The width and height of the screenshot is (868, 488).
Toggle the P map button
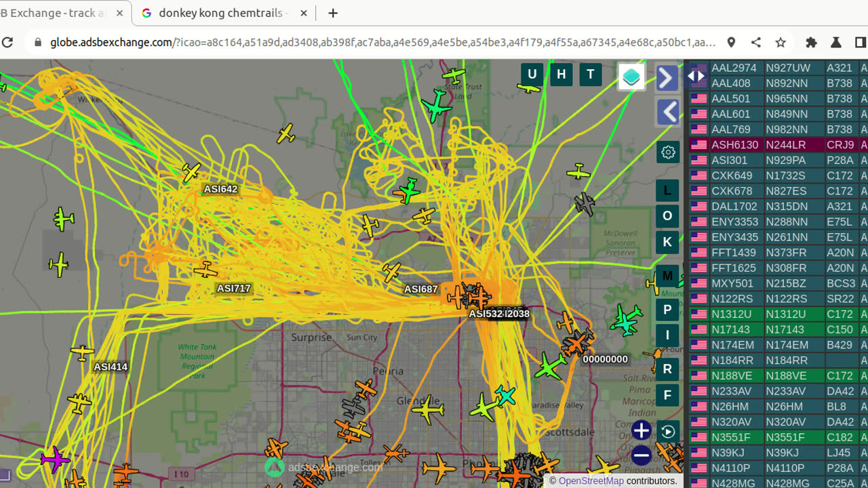[667, 310]
